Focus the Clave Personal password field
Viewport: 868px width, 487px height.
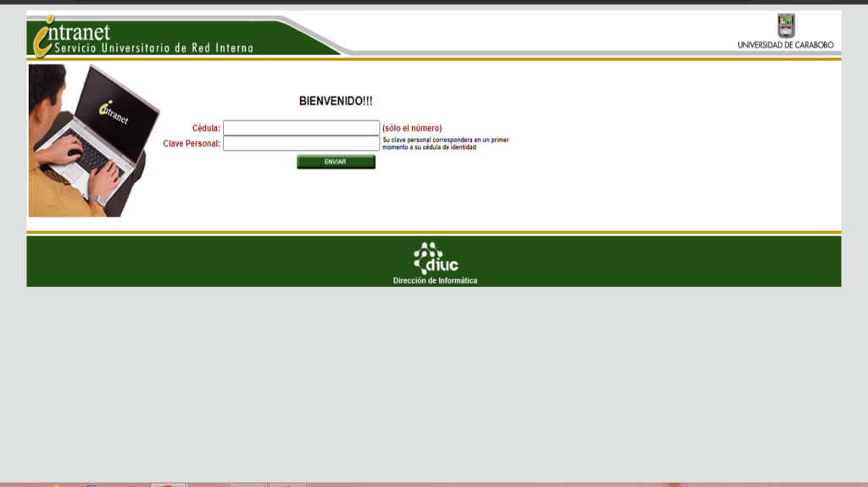point(301,143)
